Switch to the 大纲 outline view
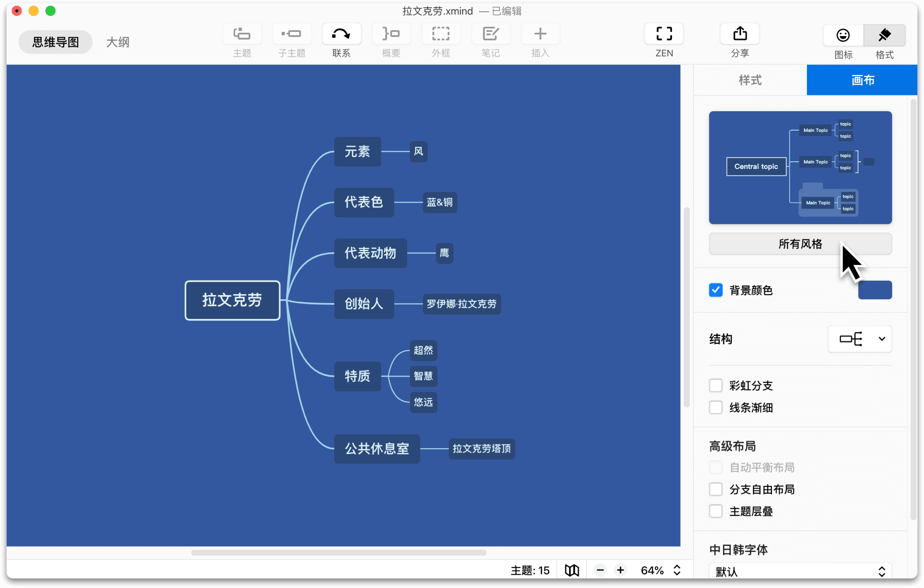Viewport: 924px width, 588px height. (x=118, y=42)
